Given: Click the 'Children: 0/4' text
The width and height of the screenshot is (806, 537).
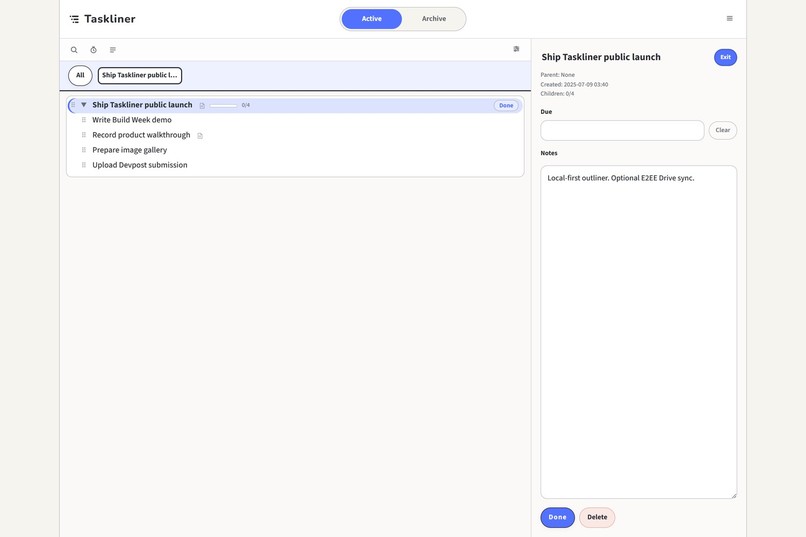Looking at the screenshot, I should pos(557,94).
